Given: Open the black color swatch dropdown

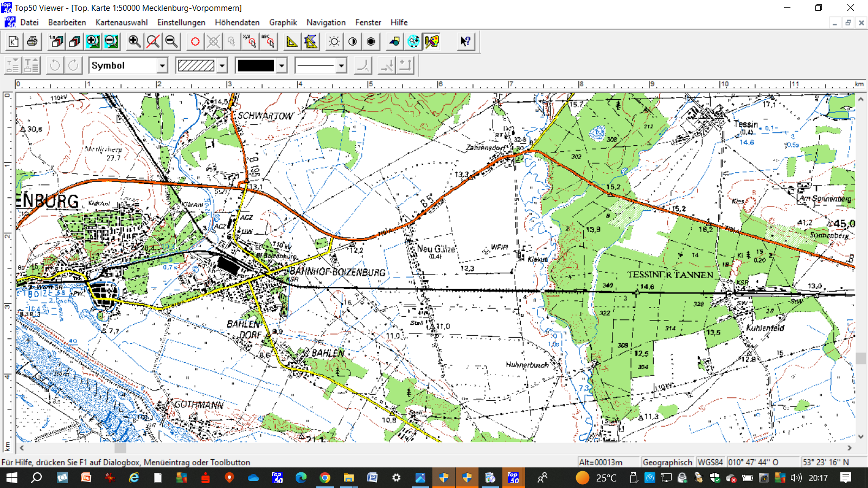Looking at the screenshot, I should coord(282,66).
